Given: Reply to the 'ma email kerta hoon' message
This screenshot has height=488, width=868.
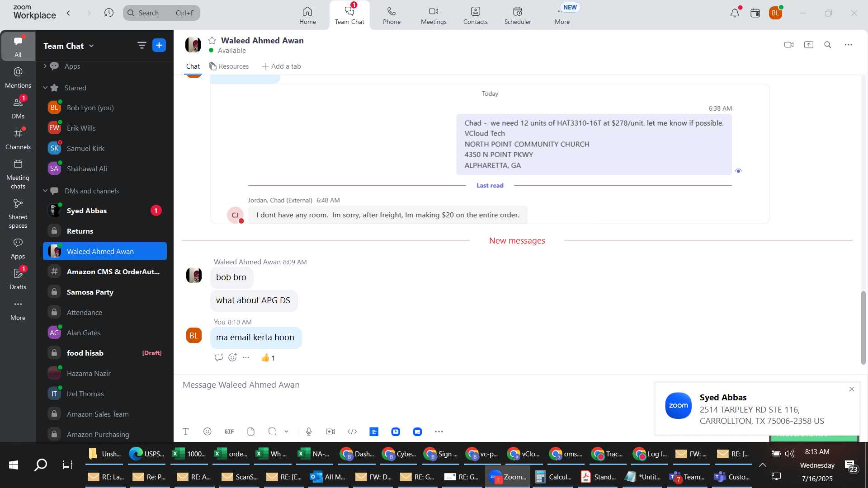Looking at the screenshot, I should click(x=219, y=357).
